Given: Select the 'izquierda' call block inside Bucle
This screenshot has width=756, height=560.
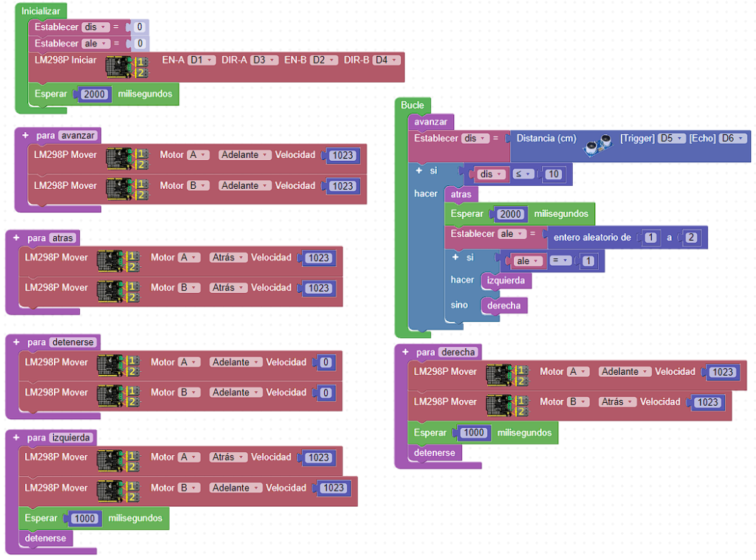Looking at the screenshot, I should [x=505, y=280].
